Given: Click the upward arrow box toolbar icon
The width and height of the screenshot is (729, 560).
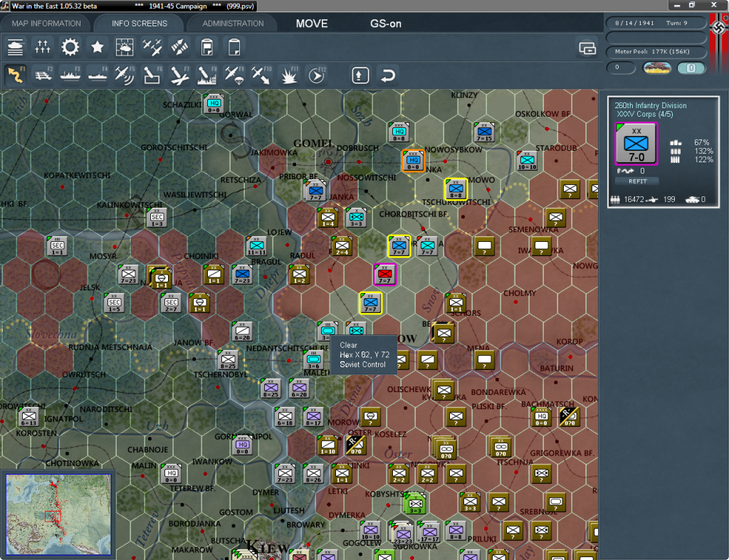Looking at the screenshot, I should click(x=360, y=75).
